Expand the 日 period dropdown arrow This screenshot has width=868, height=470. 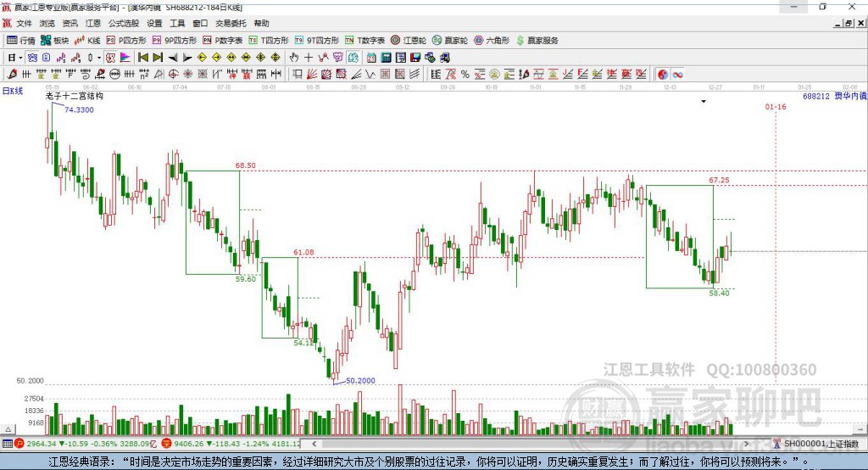pos(20,58)
